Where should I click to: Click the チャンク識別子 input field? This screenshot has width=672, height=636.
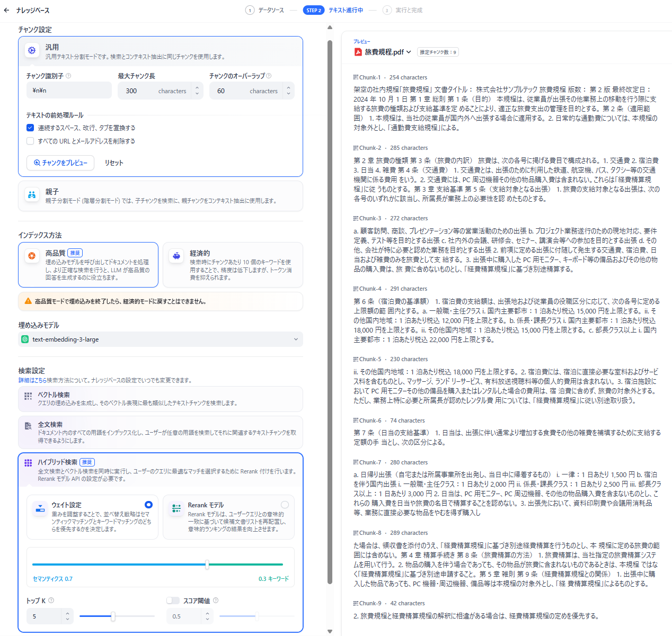coord(69,91)
